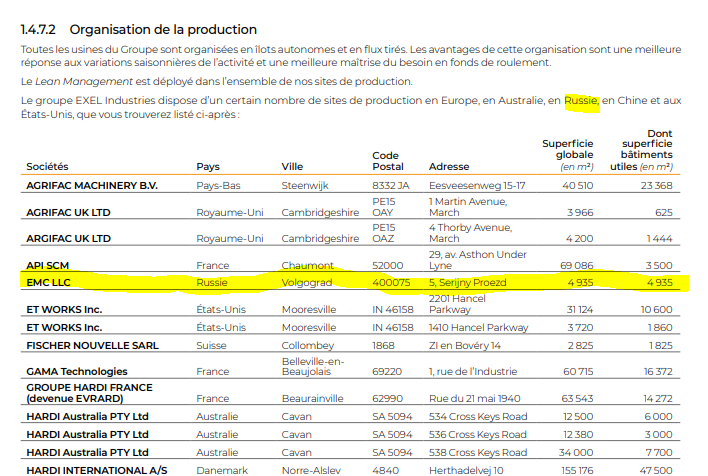The width and height of the screenshot is (708, 476).
Task: Click the "Sociétés" column header
Action: click(x=47, y=166)
